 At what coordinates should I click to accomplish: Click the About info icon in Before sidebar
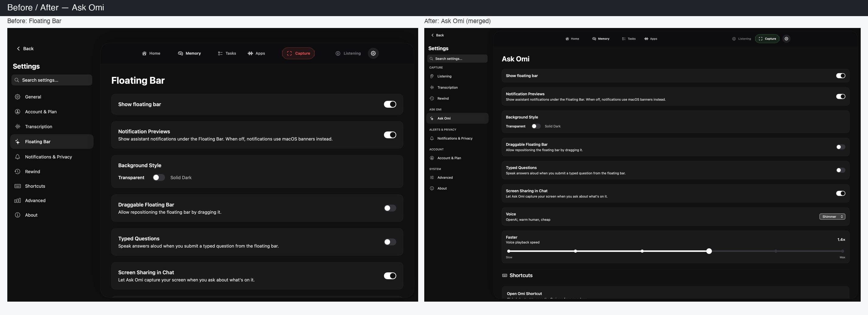(18, 215)
